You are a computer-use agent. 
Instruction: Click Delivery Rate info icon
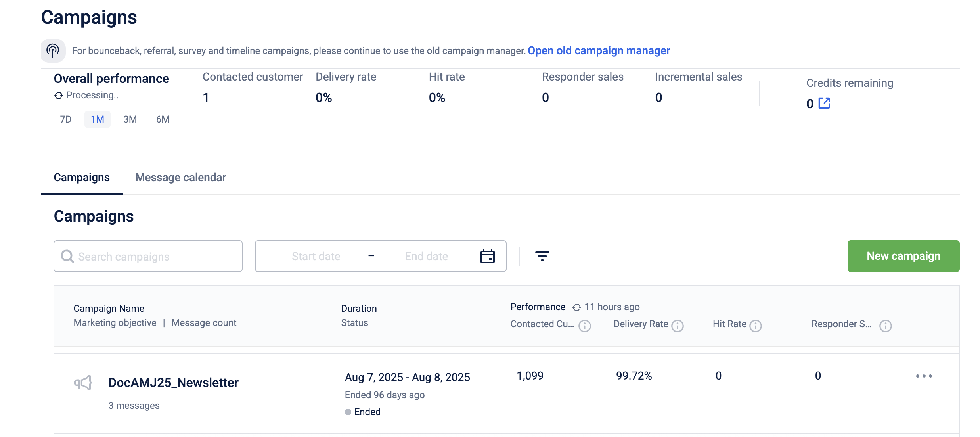tap(678, 326)
